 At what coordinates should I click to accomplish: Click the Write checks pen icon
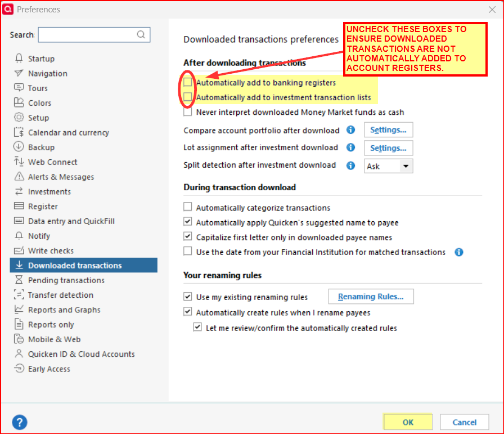(19, 250)
